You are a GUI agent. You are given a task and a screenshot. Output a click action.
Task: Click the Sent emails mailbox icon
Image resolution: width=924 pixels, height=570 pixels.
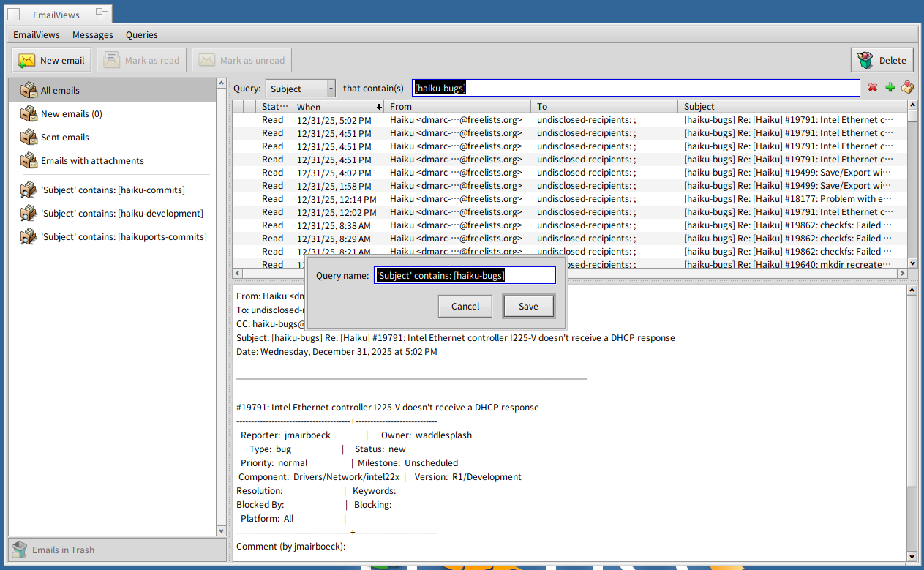click(29, 137)
